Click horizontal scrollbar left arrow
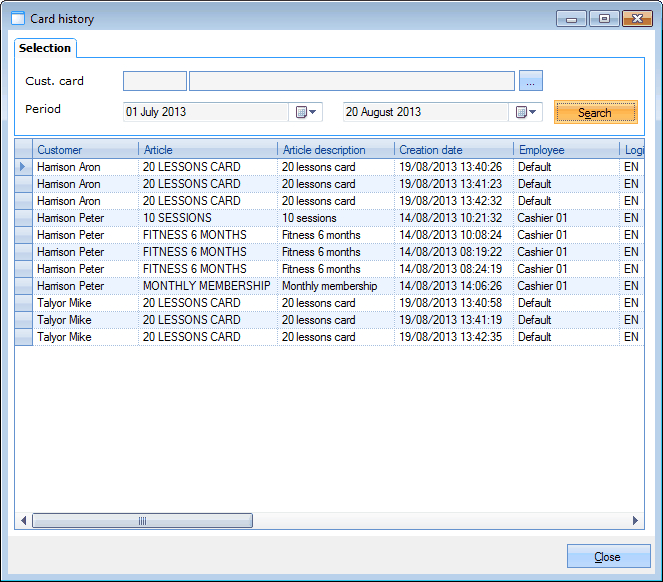Viewport: 663px width, 582px height. pos(23,521)
